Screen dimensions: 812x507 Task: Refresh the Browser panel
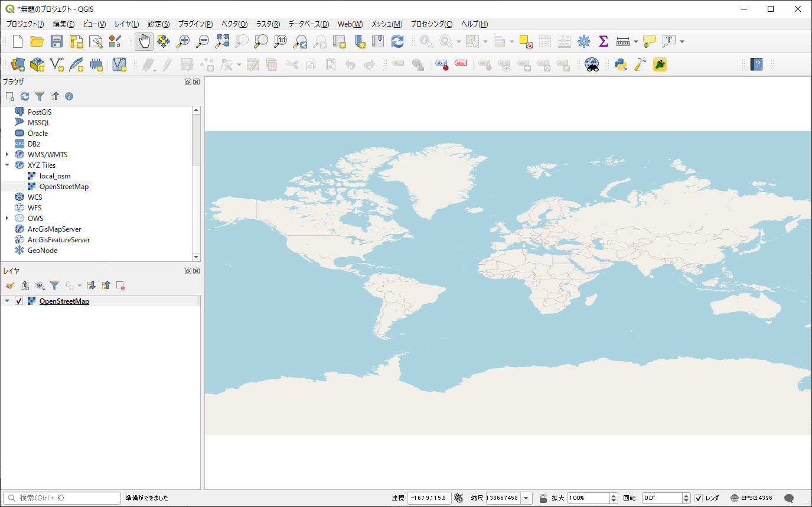coord(25,96)
